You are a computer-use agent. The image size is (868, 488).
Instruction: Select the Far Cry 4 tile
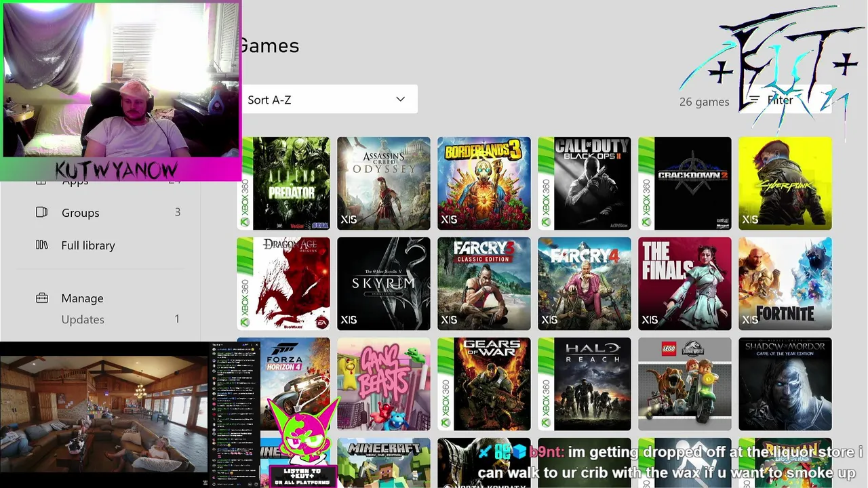(x=585, y=284)
